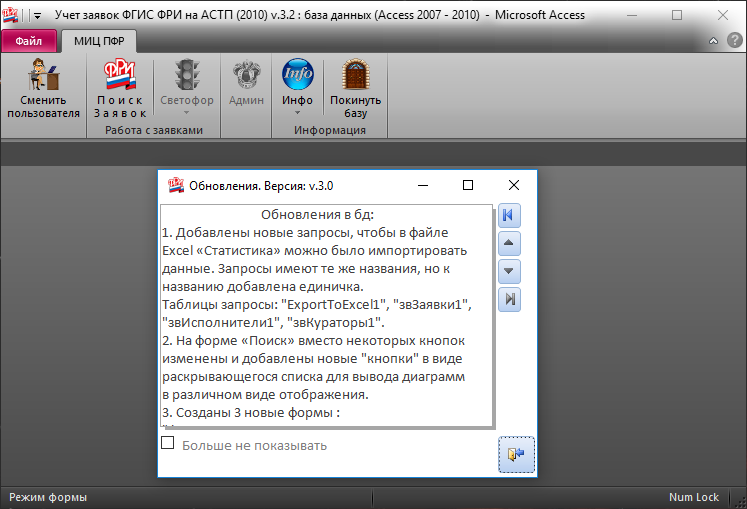Open the Файл menu
Image resolution: width=747 pixels, height=509 pixels.
point(28,41)
